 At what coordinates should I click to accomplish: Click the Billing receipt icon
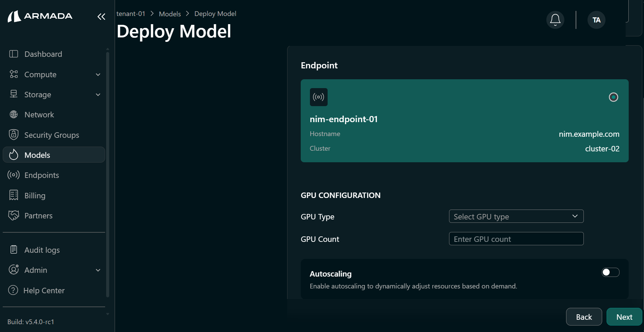click(x=14, y=195)
